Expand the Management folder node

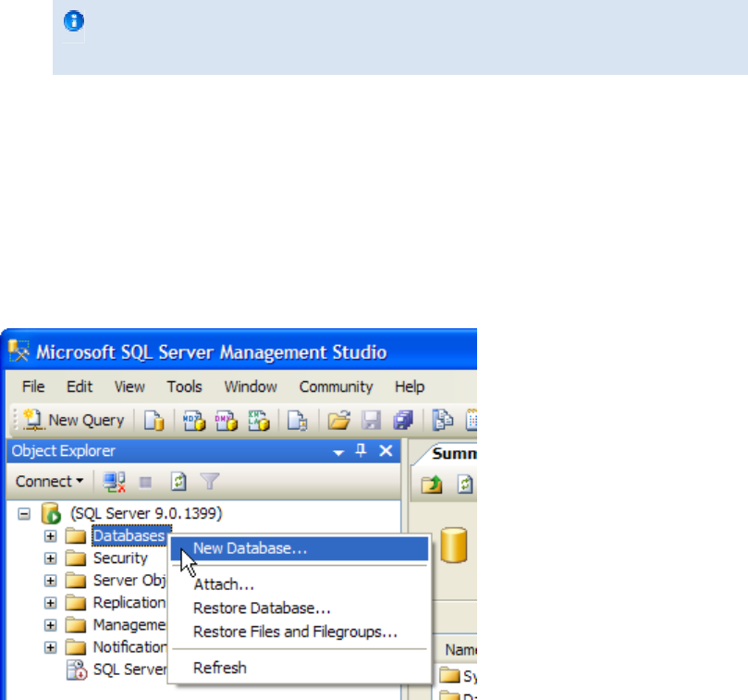point(50,625)
